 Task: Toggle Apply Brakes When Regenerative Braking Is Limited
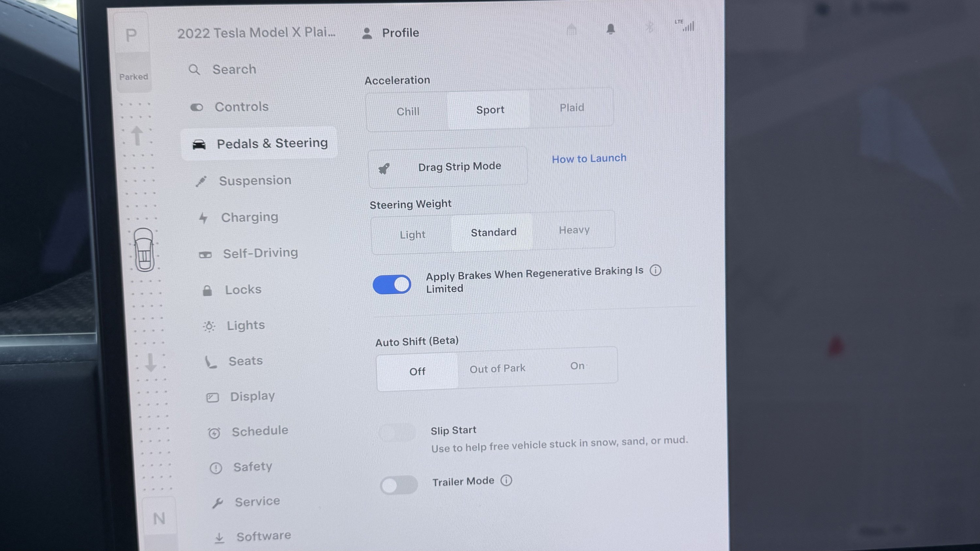[x=392, y=284]
